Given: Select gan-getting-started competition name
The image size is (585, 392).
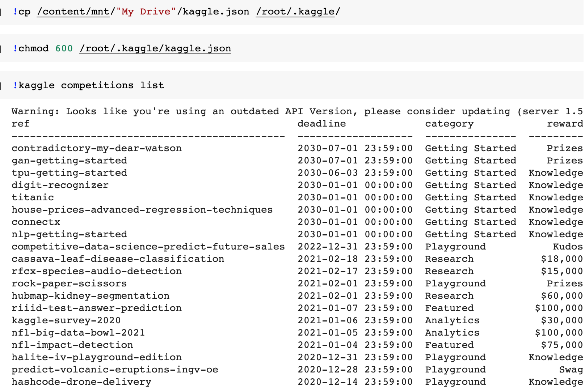Looking at the screenshot, I should (70, 161).
